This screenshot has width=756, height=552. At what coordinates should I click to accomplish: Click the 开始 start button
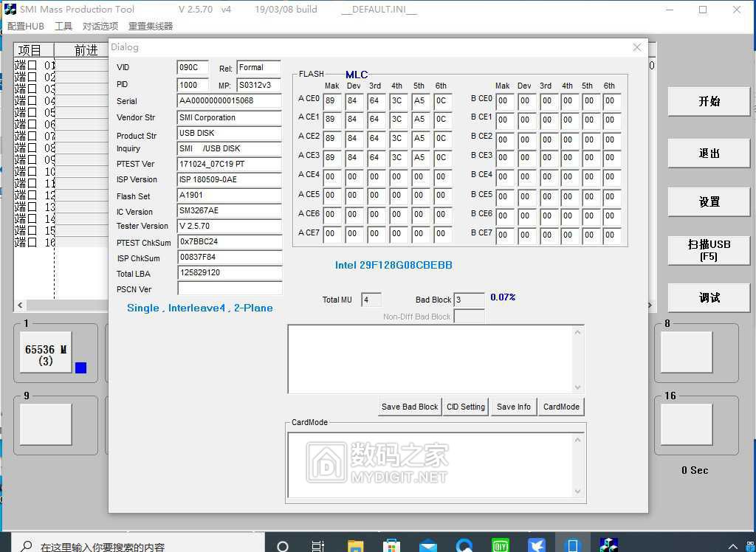(709, 101)
